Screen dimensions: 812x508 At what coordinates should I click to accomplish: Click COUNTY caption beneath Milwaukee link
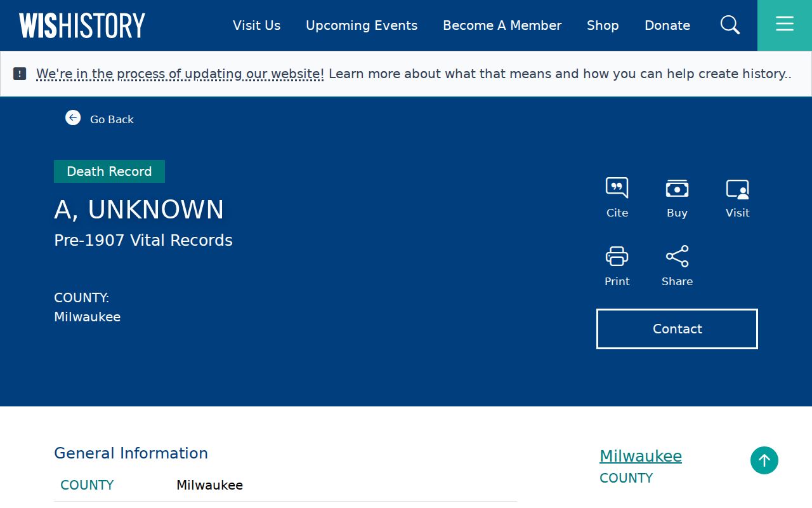(x=626, y=478)
